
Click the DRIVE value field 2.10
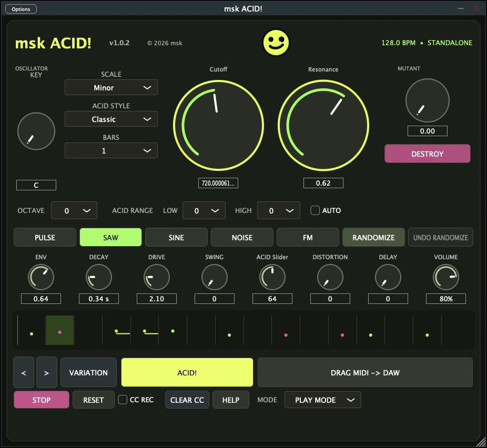tap(157, 299)
